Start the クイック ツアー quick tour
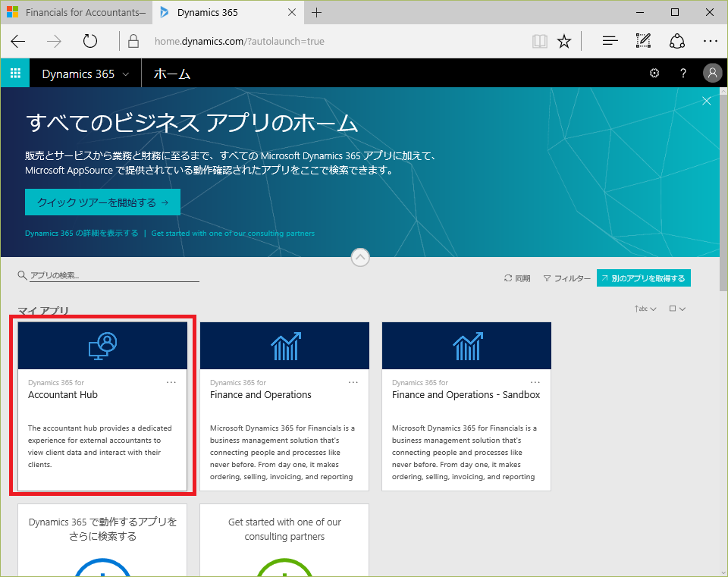 point(102,202)
